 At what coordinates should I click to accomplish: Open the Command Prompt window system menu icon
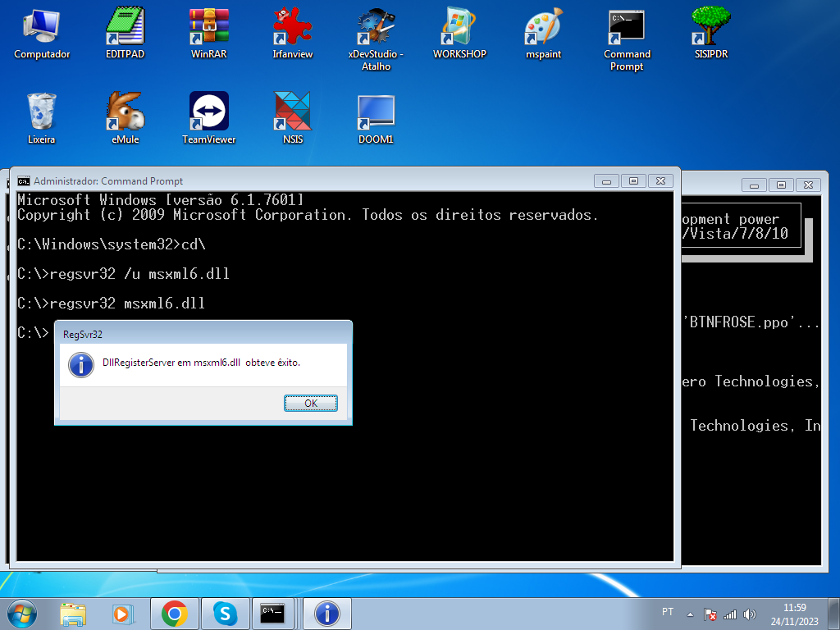click(x=24, y=181)
